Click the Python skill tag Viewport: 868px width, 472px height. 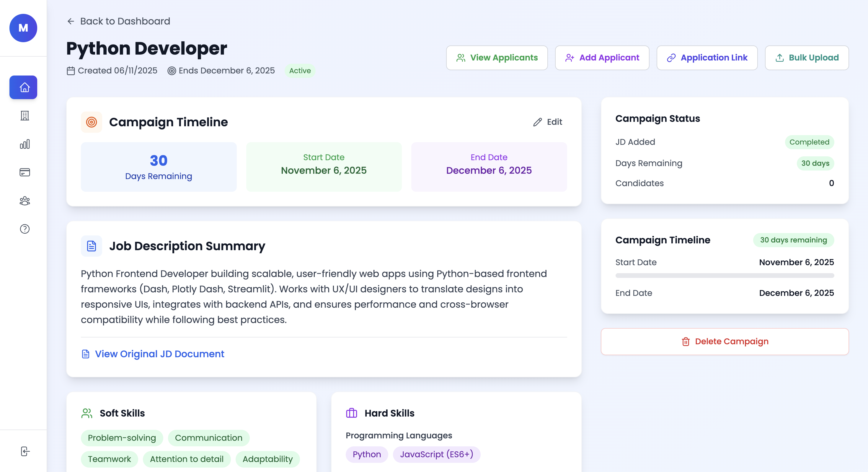tap(367, 454)
